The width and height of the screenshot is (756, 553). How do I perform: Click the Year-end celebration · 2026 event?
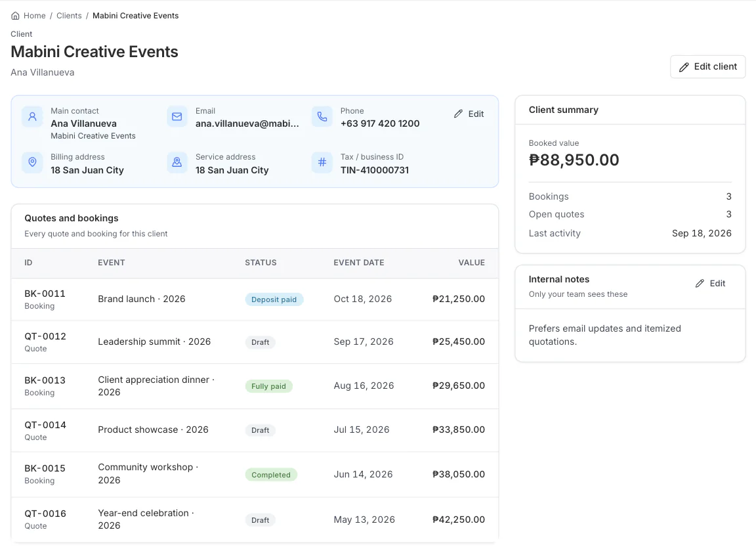click(x=146, y=520)
